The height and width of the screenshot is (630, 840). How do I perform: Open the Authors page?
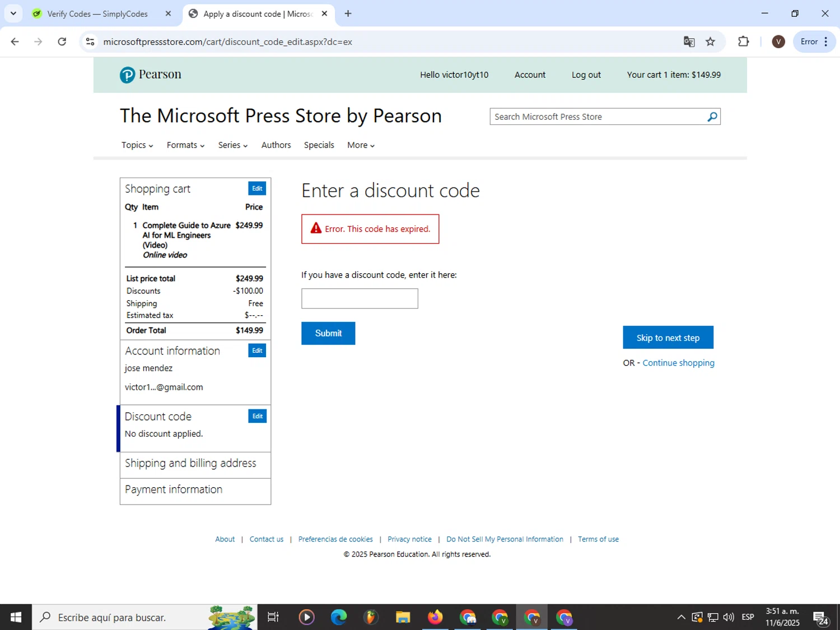276,145
